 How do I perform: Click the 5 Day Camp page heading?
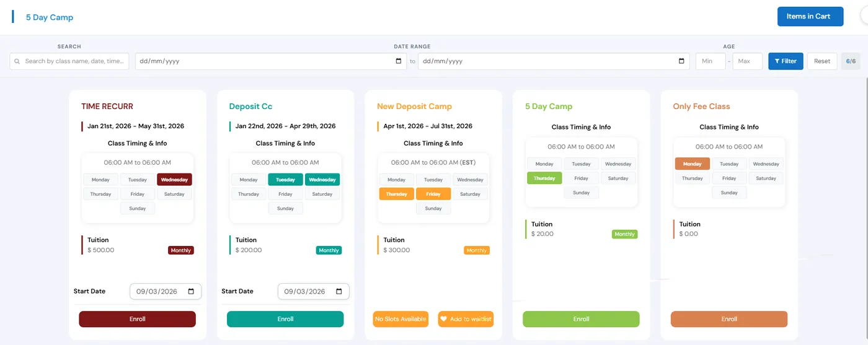[x=50, y=17]
